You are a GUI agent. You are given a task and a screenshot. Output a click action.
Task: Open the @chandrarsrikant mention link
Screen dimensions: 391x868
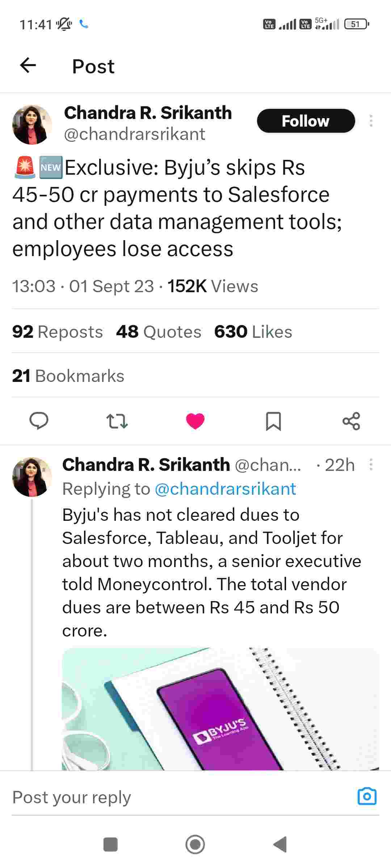point(225,489)
